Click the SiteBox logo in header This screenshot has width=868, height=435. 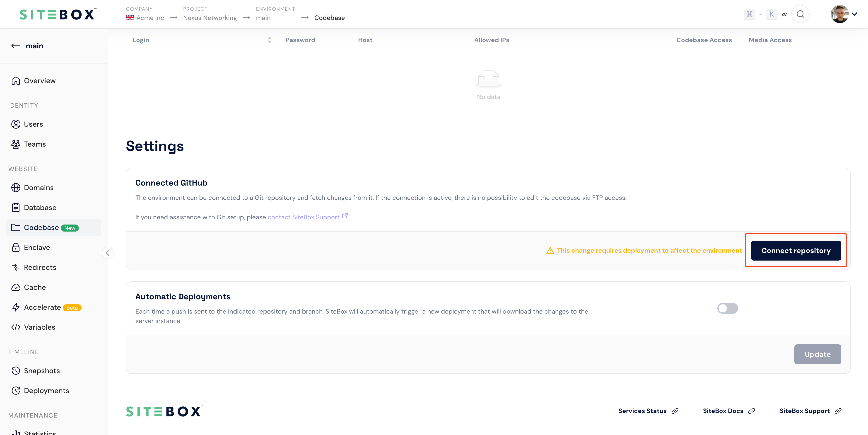point(58,14)
